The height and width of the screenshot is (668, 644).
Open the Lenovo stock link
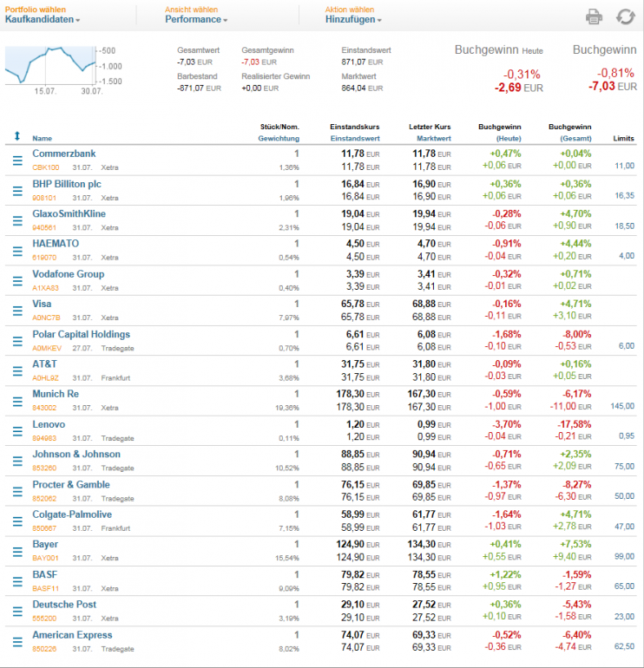(49, 424)
